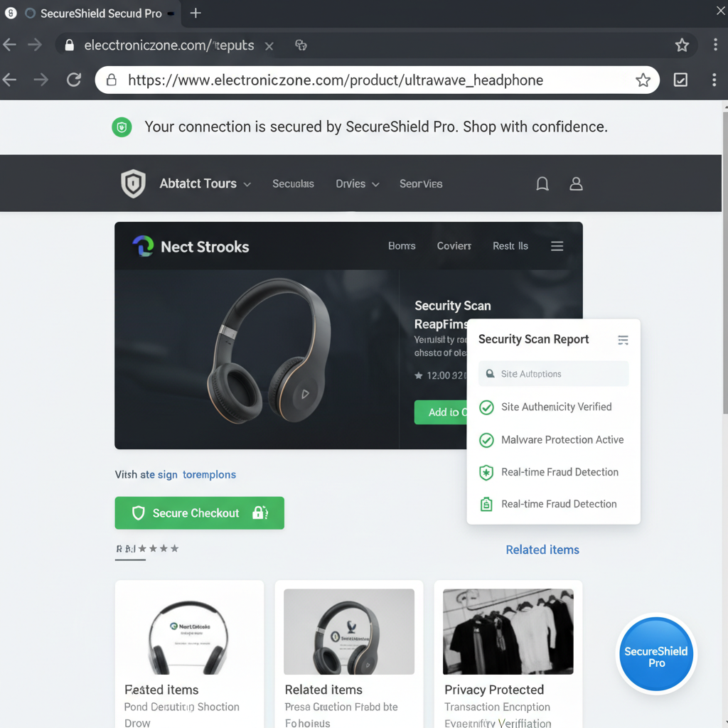Image resolution: width=728 pixels, height=728 pixels.
Task: Go forward with lower toolbar forward arrow
Action: coord(41,80)
